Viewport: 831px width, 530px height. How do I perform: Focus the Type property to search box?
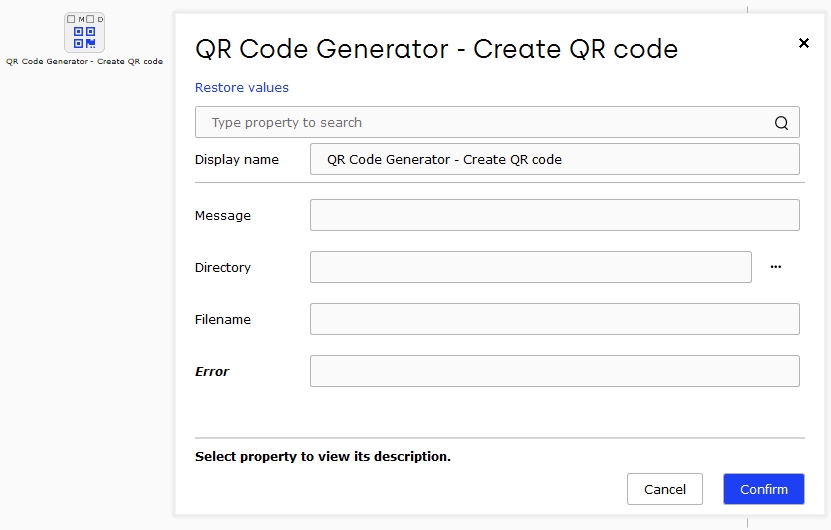point(497,122)
